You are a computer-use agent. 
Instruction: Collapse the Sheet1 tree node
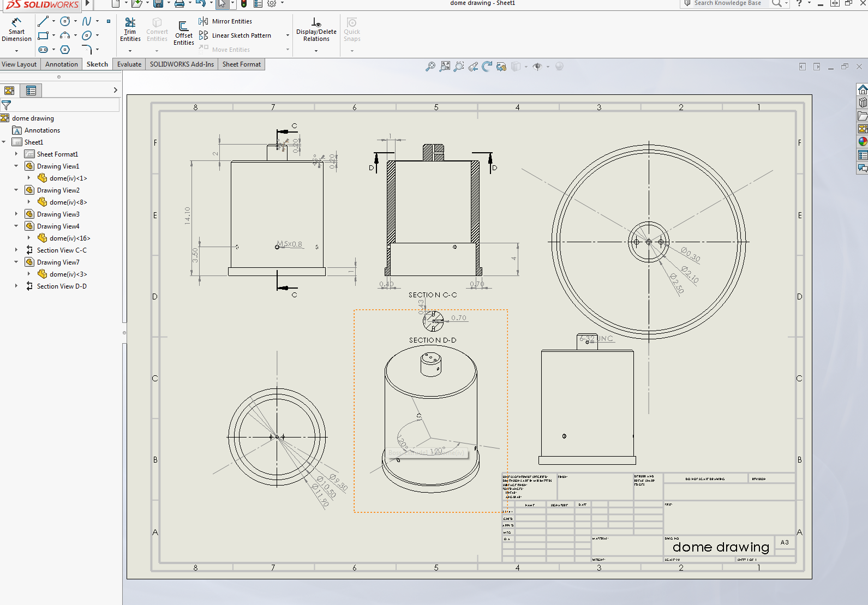coord(4,142)
